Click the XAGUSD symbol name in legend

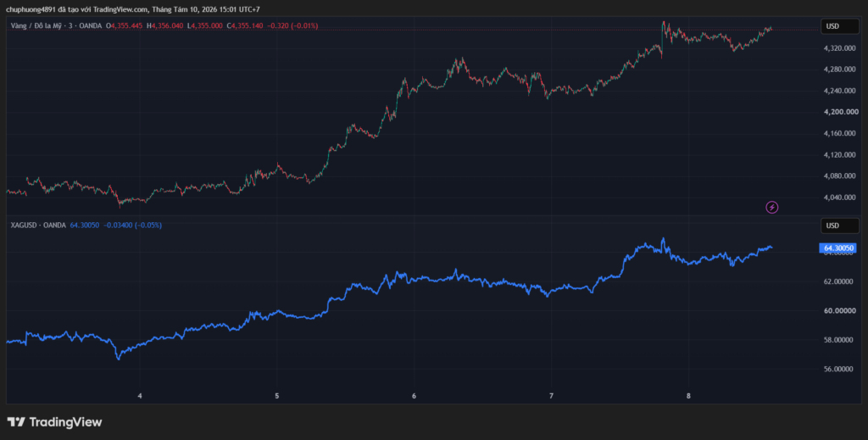pos(23,226)
